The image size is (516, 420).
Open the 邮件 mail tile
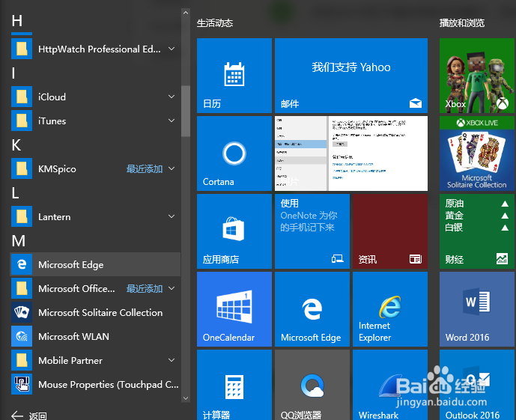(351, 76)
